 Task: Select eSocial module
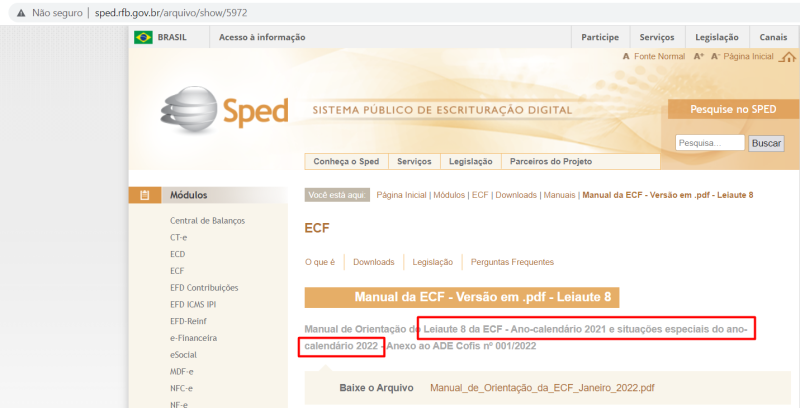183,355
